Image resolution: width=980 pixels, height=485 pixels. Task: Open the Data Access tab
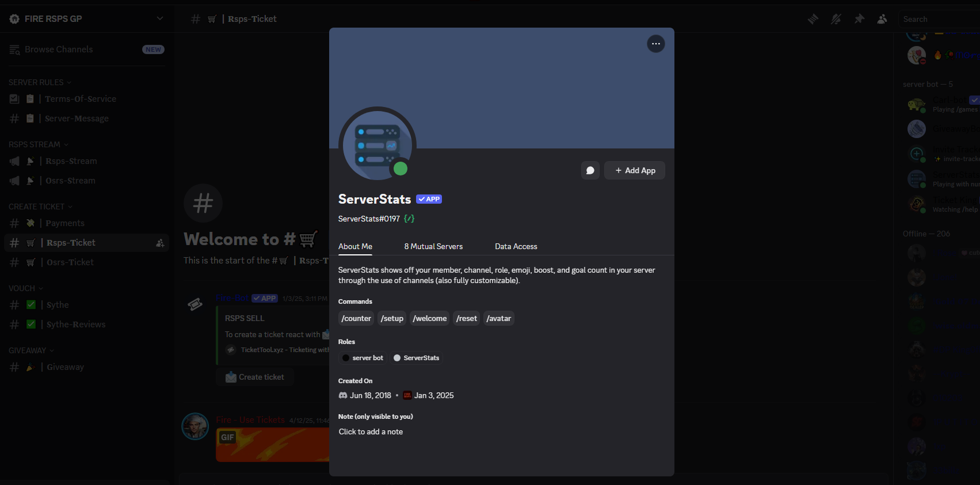coord(516,246)
